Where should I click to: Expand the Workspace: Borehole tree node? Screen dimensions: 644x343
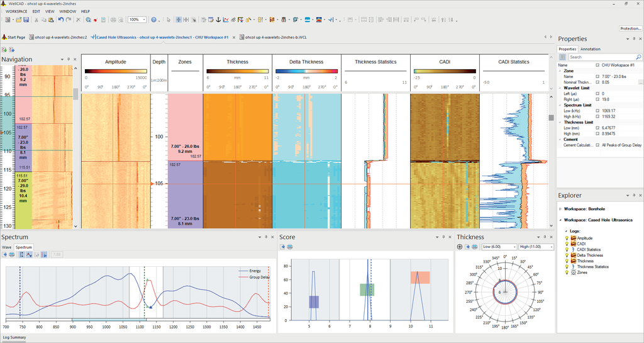560,208
